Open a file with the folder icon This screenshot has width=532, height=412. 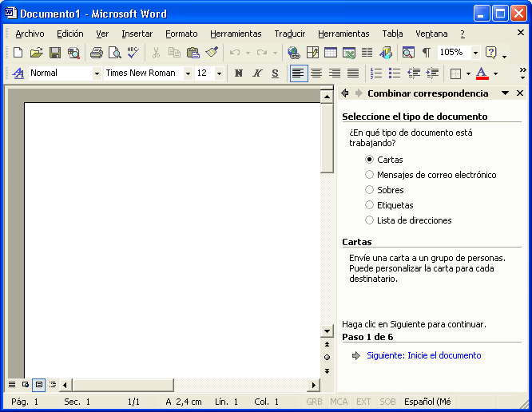tap(36, 53)
